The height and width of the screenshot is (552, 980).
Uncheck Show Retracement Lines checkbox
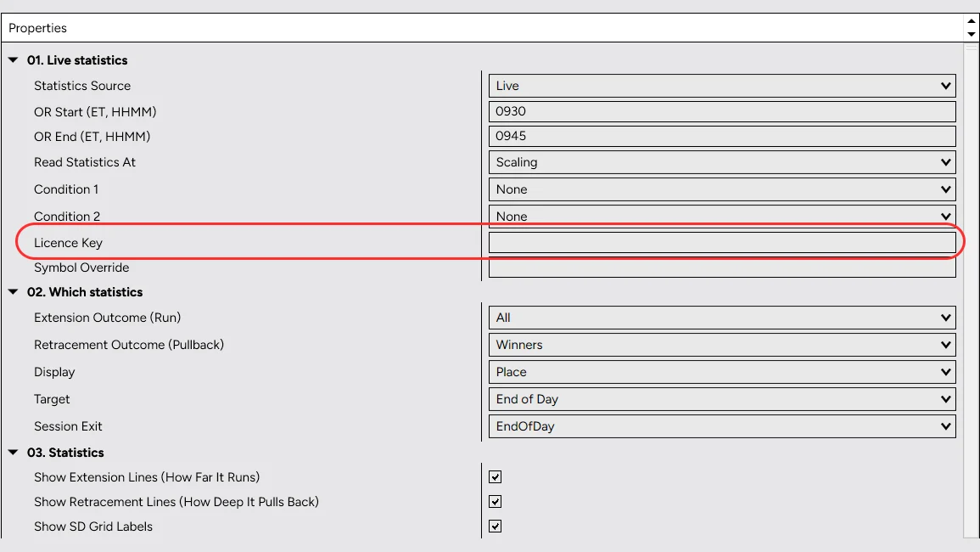pyautogui.click(x=495, y=501)
